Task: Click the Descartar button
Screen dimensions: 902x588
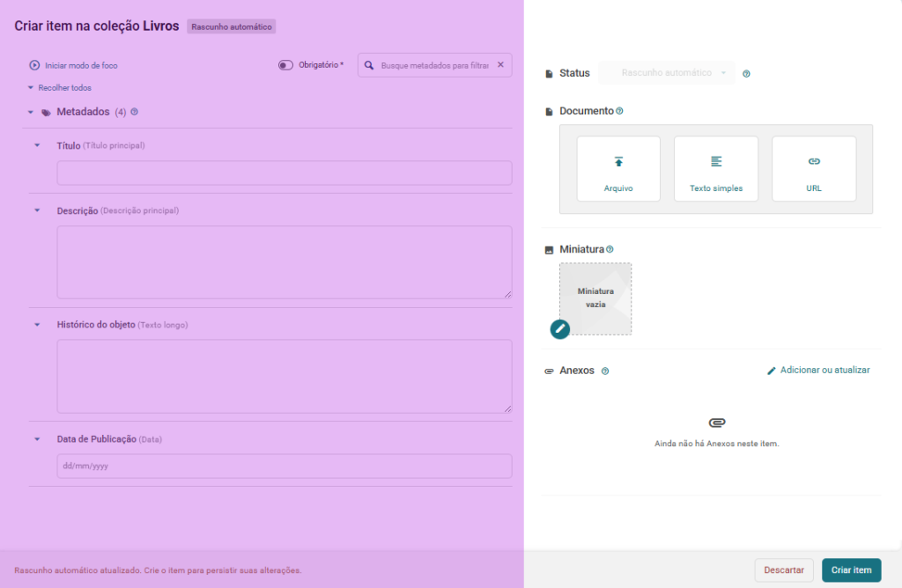Action: coord(784,570)
